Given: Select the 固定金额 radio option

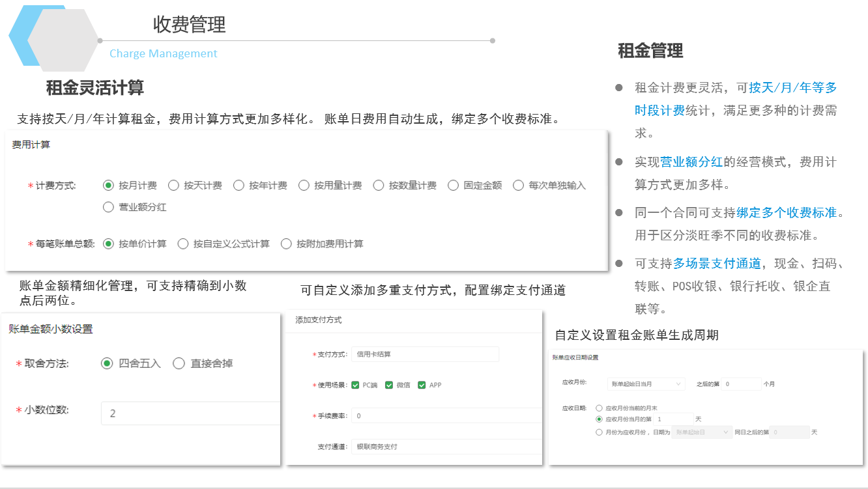Looking at the screenshot, I should coord(454,186).
